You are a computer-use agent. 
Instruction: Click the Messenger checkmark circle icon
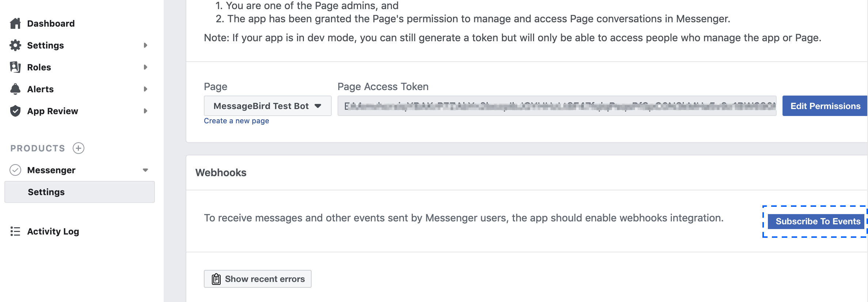(15, 170)
